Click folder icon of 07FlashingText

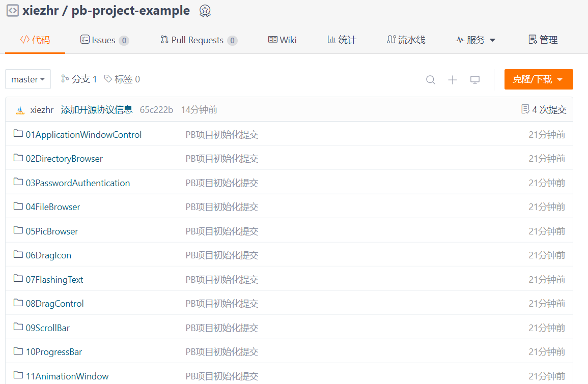pyautogui.click(x=18, y=278)
